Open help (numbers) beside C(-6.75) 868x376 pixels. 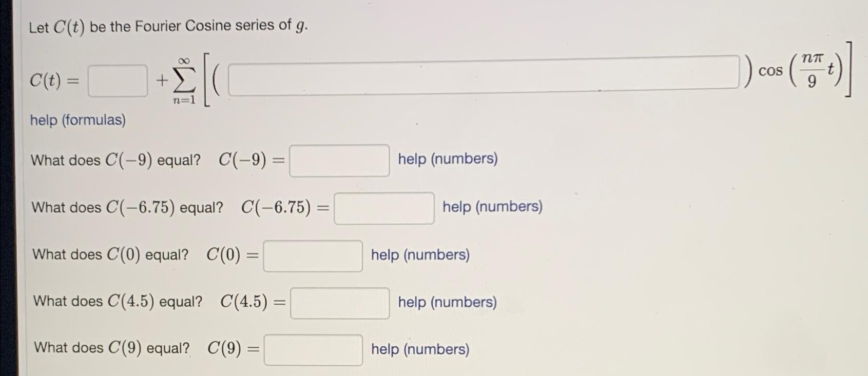pyautogui.click(x=492, y=207)
